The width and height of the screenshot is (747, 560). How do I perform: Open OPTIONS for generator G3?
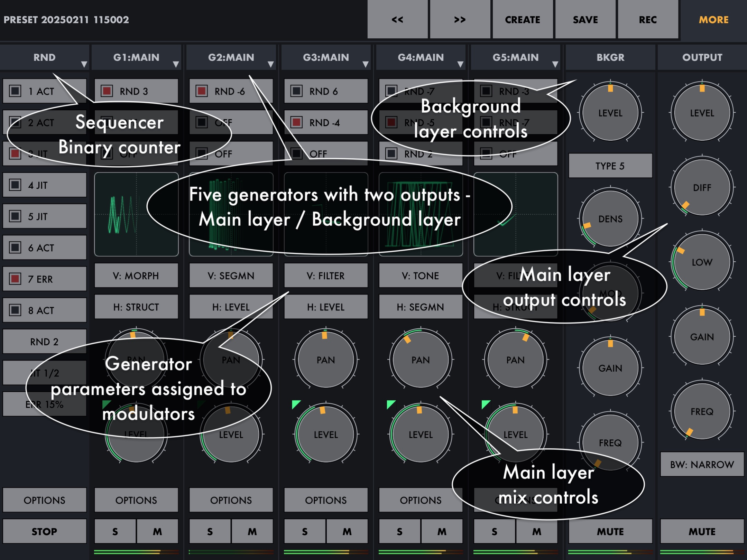coord(326,500)
